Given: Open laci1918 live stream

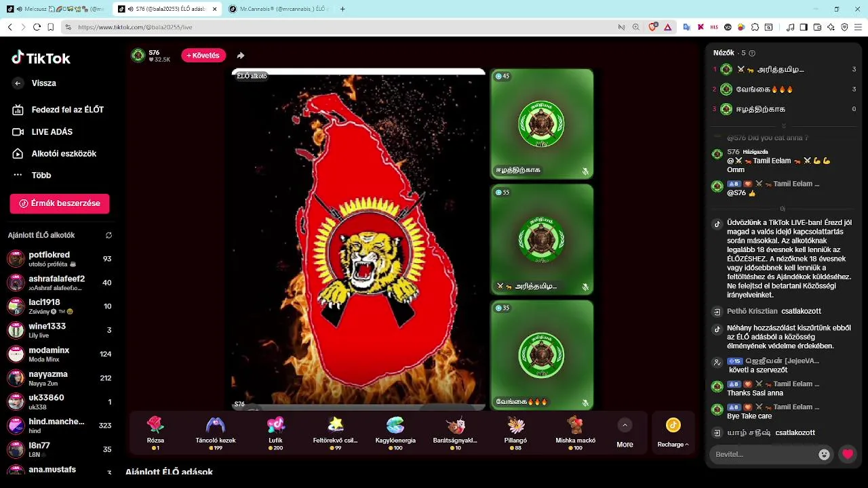Looking at the screenshot, I should click(60, 306).
